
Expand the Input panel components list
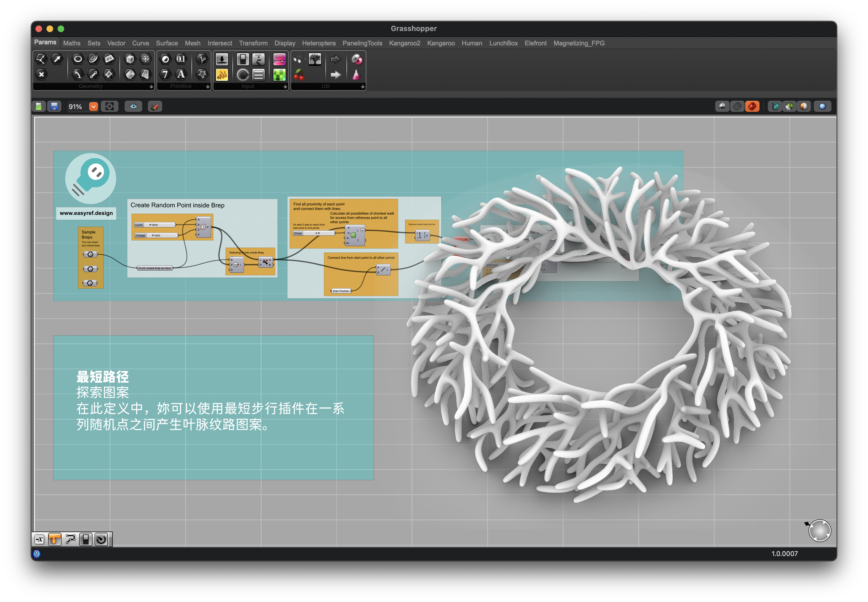coord(285,87)
